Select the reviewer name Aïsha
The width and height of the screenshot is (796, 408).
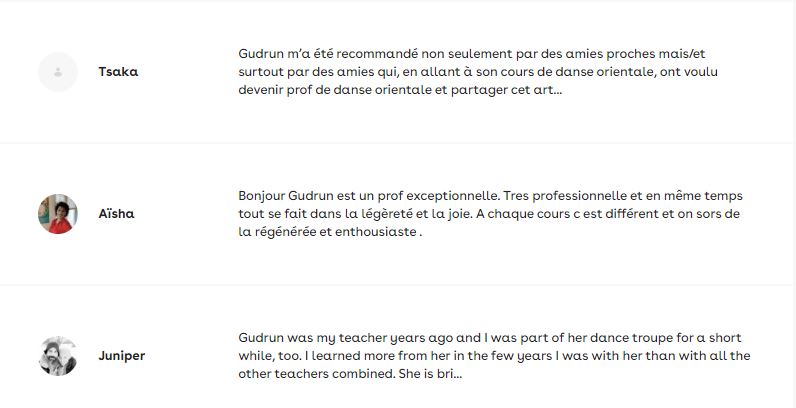[x=116, y=214]
